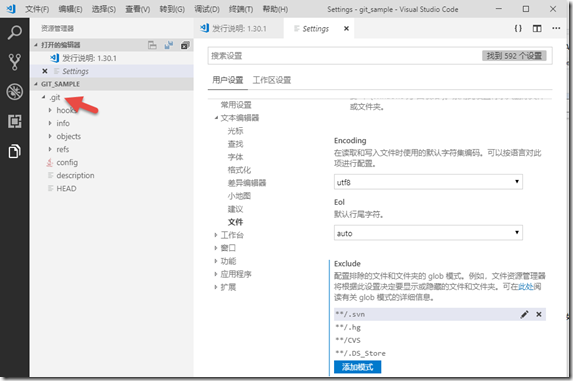Viewport: 573px width, 381px height.
Task: Edit the **/.svn exclude pattern pencil
Action: click(524, 314)
